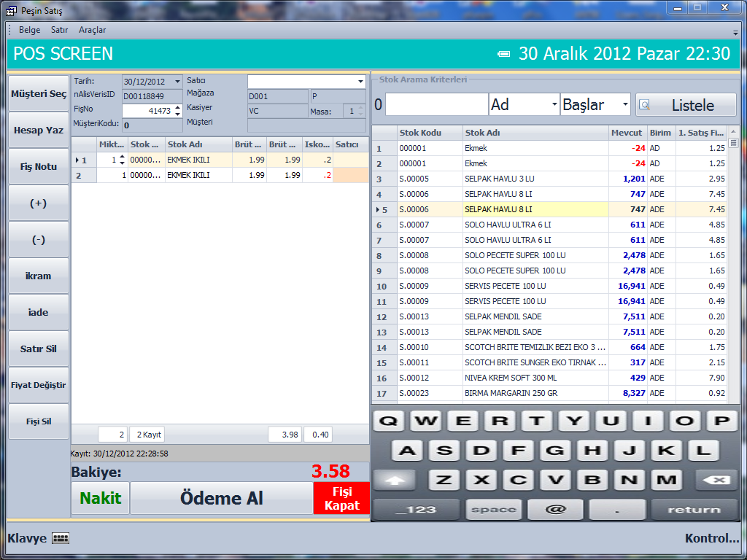Open the Araçlar menu
The image size is (747, 560).
click(92, 30)
